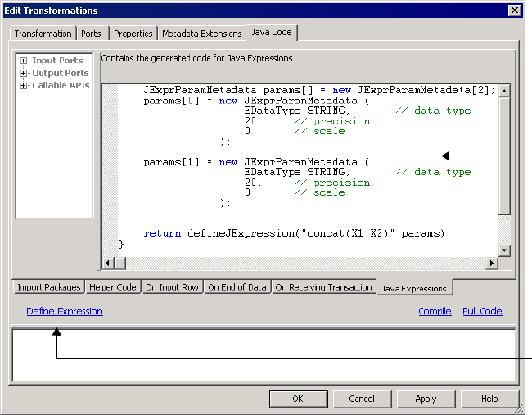
Task: Expand the Output Ports tree node
Action: pos(24,73)
